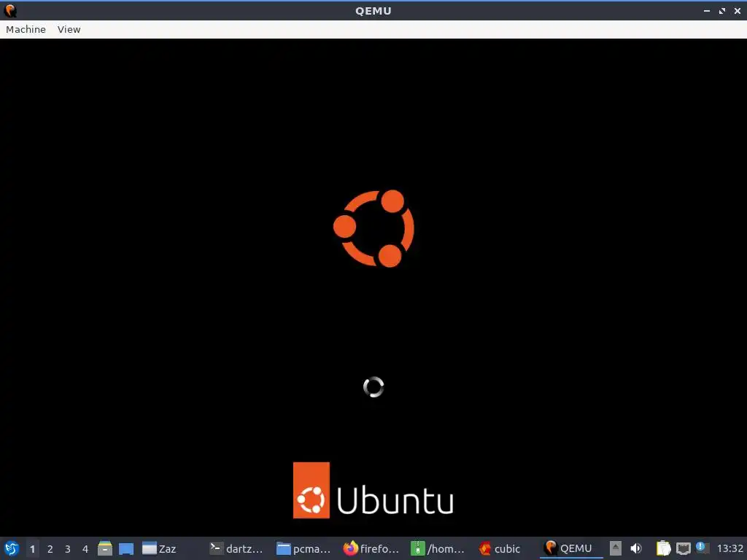Switch to dartz terminal in taskbar
Screen dimensions: 747x560
coord(237,548)
